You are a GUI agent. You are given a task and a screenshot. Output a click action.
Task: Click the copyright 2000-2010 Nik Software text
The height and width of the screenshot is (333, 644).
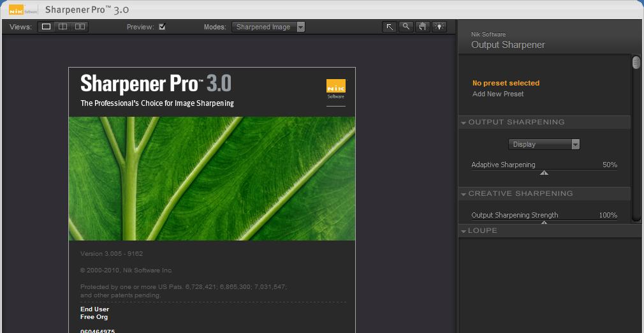click(x=126, y=270)
